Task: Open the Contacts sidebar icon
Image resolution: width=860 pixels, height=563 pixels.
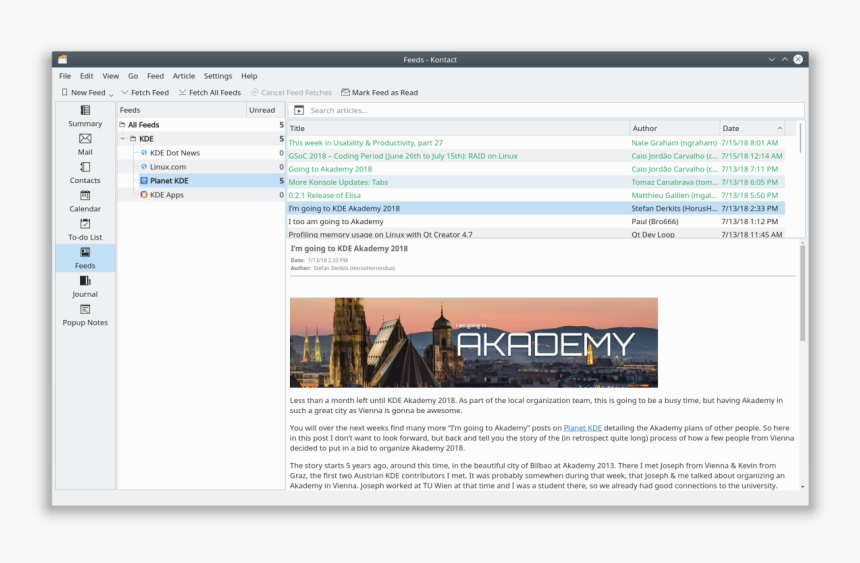Action: (x=85, y=173)
